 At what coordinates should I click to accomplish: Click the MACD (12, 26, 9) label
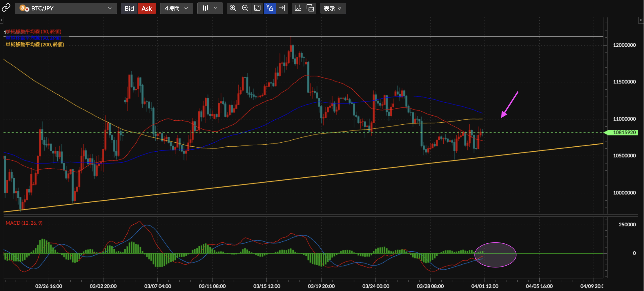[x=24, y=223]
